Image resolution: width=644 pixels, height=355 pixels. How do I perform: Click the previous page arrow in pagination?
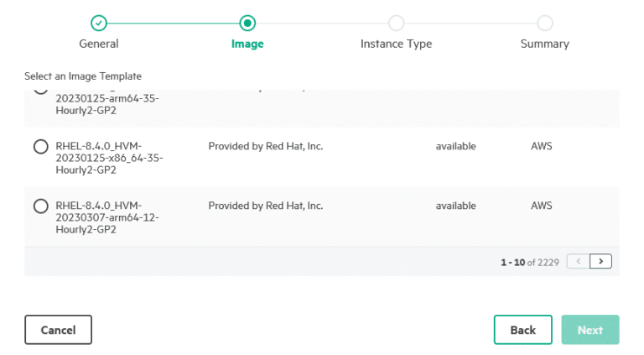tap(579, 261)
